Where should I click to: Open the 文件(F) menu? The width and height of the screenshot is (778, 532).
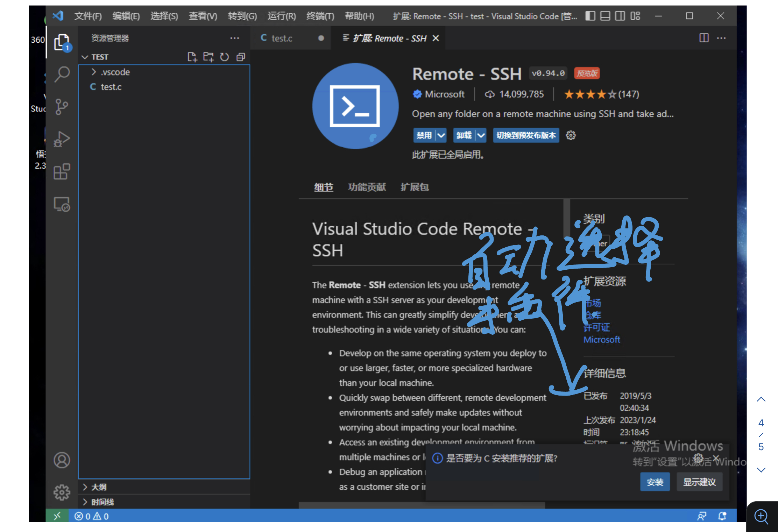(x=88, y=16)
